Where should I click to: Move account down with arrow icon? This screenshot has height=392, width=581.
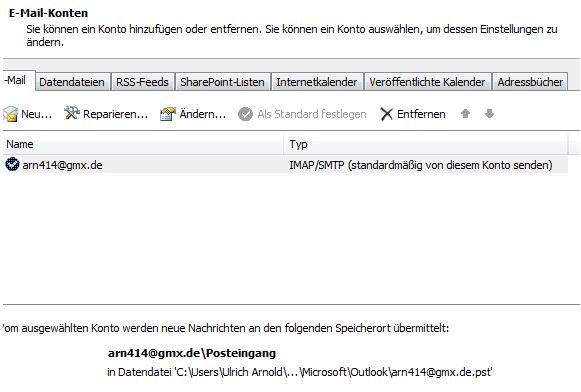(x=489, y=113)
